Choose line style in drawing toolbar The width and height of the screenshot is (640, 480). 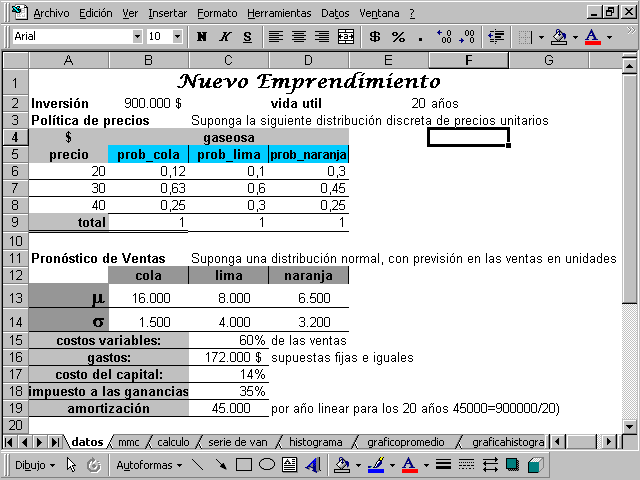(443, 465)
